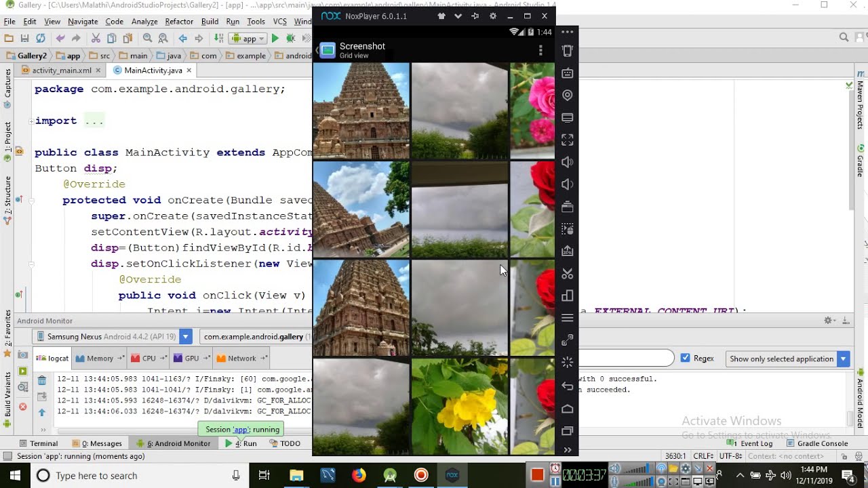This screenshot has height=488, width=868.
Task: Click the Nox fullscreen icon
Action: [x=568, y=140]
